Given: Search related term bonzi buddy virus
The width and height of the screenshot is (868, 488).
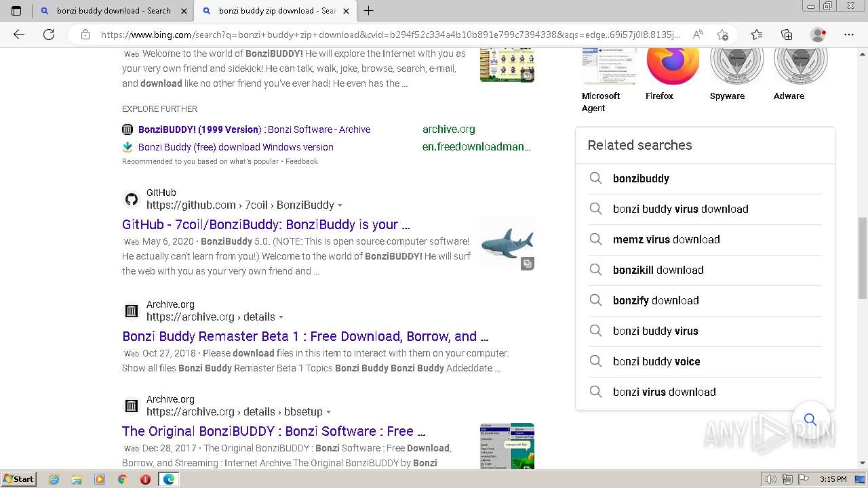Looking at the screenshot, I should [x=705, y=331].
